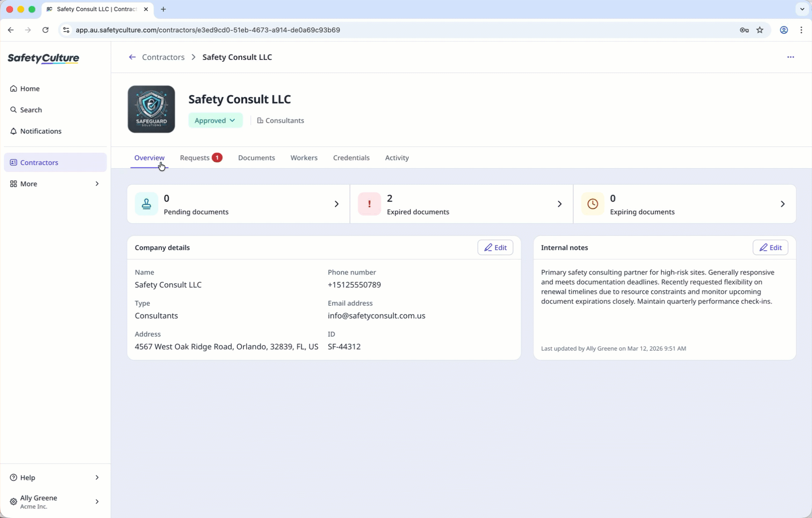Click the Help question mark icon
812x518 pixels.
(x=14, y=477)
